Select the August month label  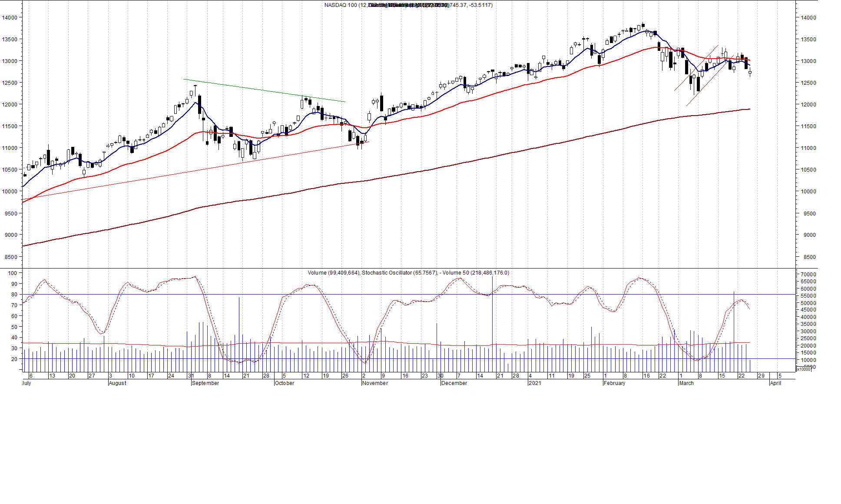(118, 383)
